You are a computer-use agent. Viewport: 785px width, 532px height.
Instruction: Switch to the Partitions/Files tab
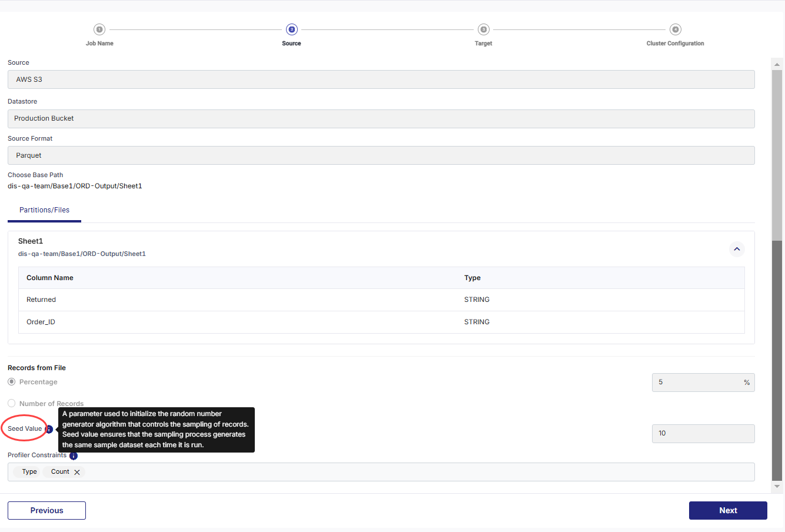pos(44,210)
